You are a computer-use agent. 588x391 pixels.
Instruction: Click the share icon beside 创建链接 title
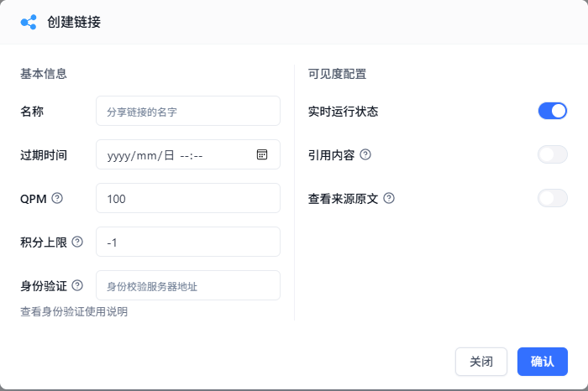[x=29, y=22]
